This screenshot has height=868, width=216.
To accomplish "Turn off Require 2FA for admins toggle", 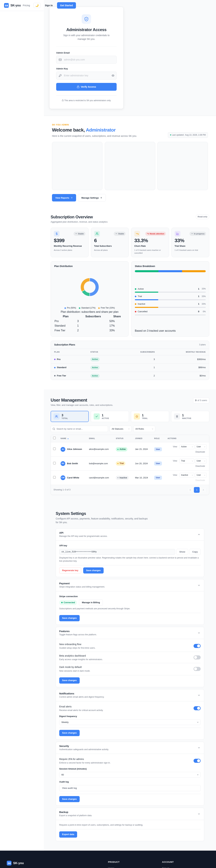I will [x=197, y=761].
